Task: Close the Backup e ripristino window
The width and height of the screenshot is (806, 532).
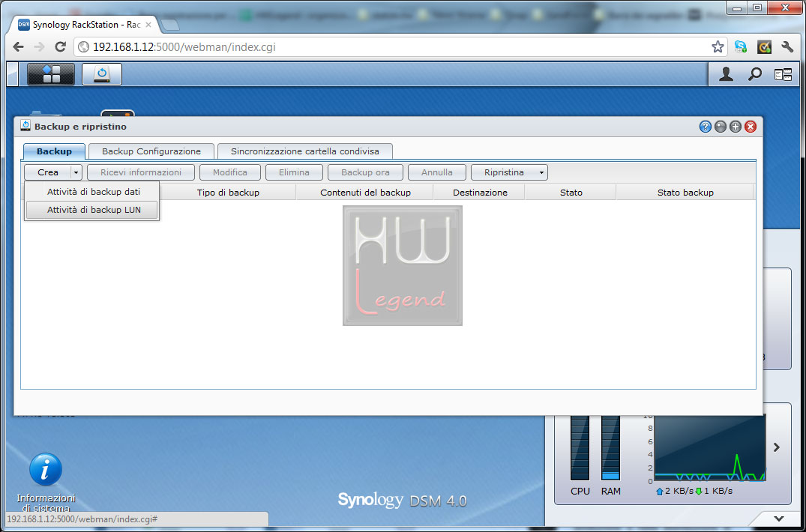Action: [x=751, y=127]
